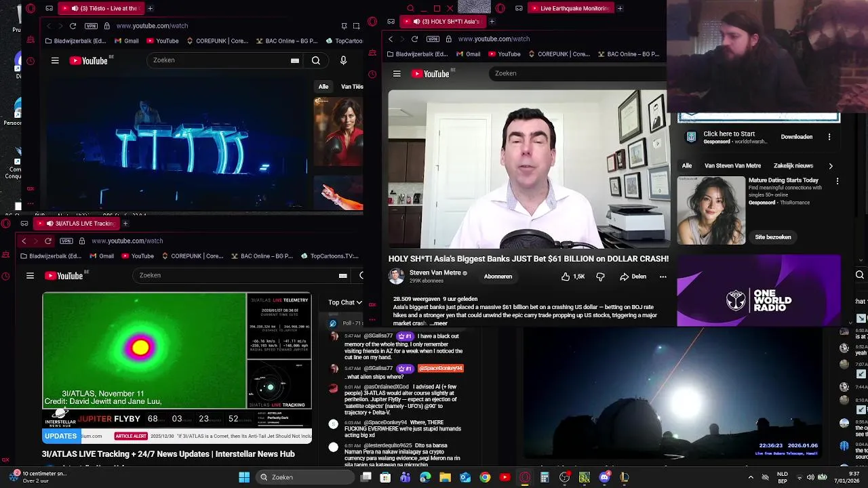This screenshot has width=868, height=488.
Task: Open hamburger menu in Tiësto YouTube window
Action: tap(55, 60)
